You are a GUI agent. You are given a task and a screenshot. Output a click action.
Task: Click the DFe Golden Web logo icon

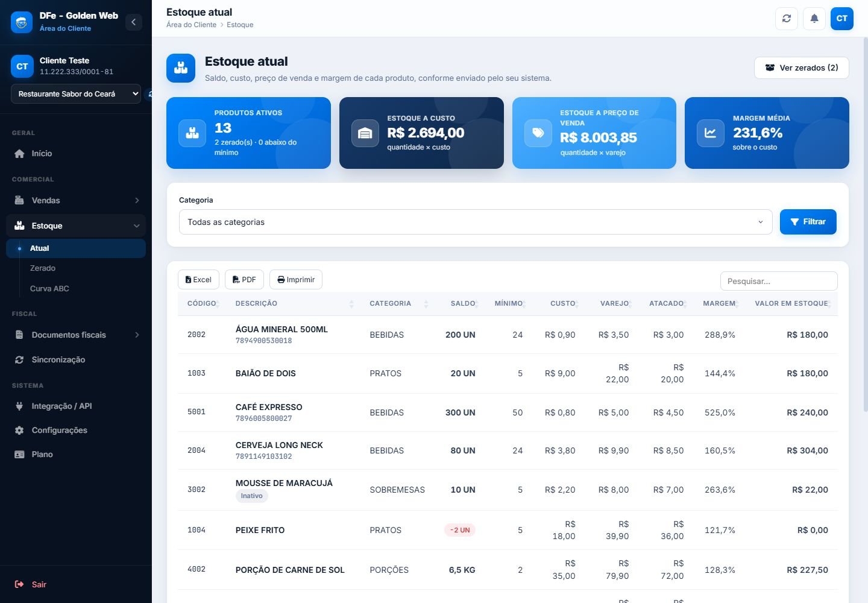[22, 22]
